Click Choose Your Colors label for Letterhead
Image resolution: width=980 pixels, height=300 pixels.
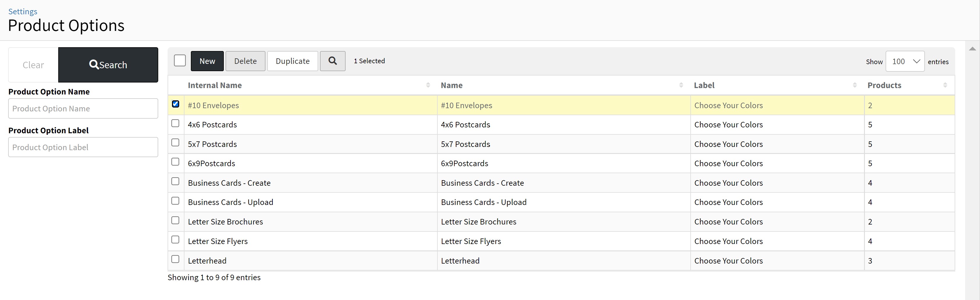(x=729, y=261)
